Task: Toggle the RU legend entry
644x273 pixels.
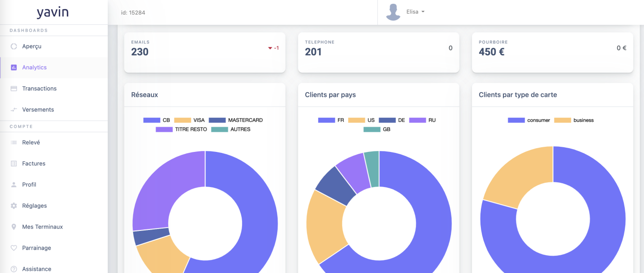Action: click(x=422, y=120)
